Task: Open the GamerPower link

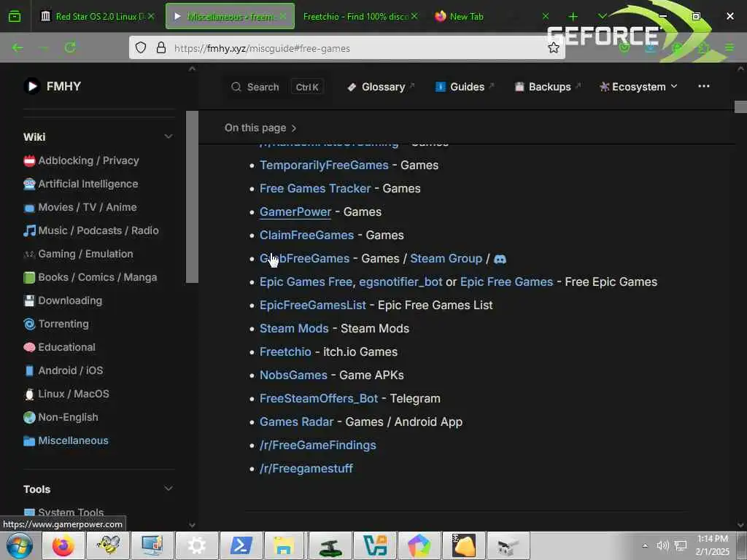Action: [295, 212]
